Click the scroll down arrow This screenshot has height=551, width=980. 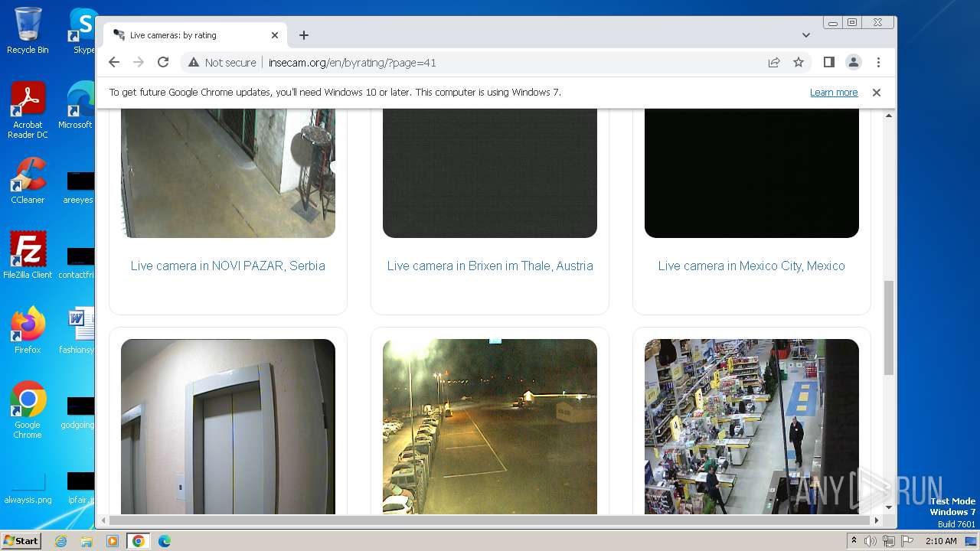tap(889, 507)
